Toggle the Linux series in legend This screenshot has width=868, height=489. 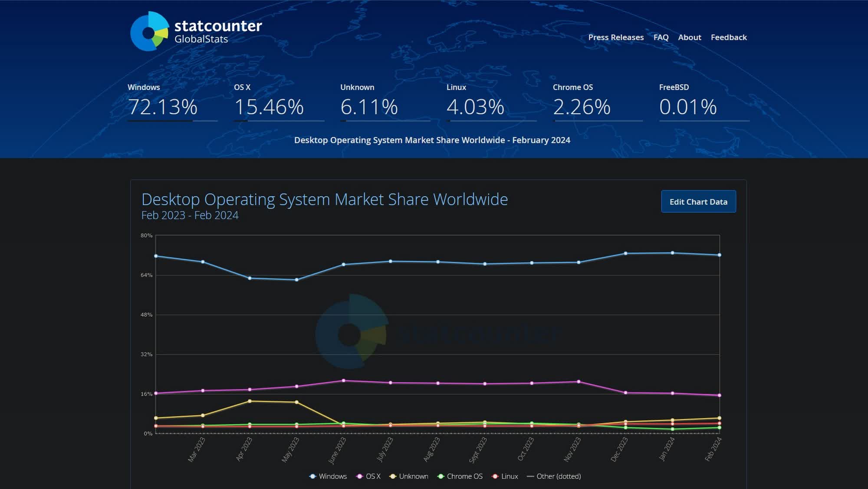pyautogui.click(x=505, y=476)
